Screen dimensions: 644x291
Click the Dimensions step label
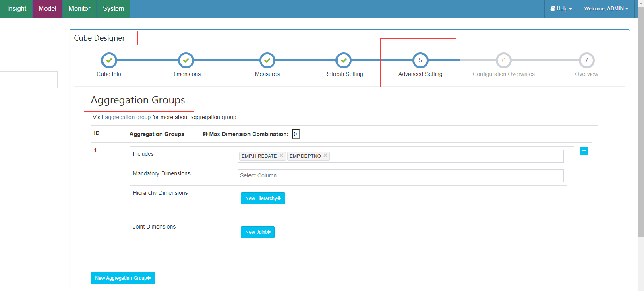pos(186,74)
